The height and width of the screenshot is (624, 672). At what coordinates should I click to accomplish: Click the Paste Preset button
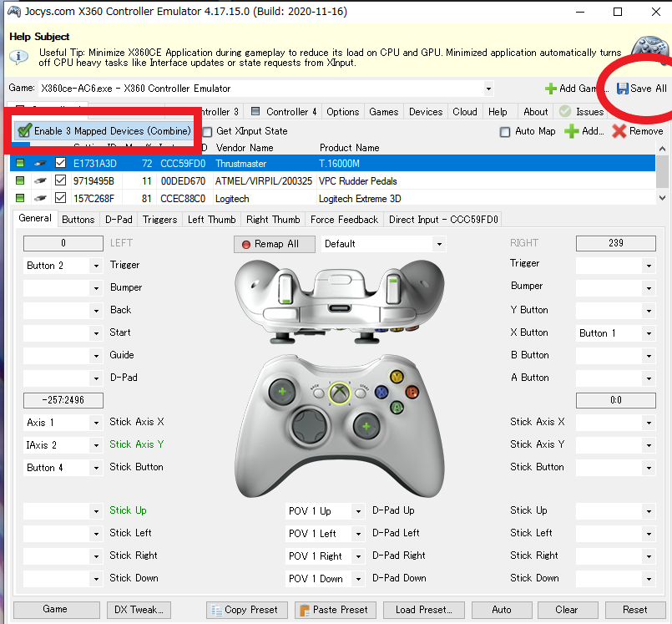(x=335, y=610)
